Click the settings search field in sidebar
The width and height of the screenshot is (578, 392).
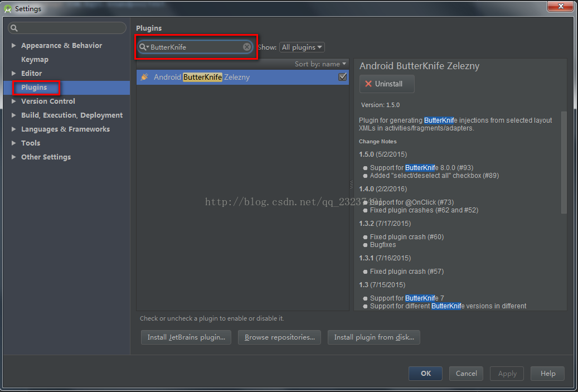click(x=67, y=28)
